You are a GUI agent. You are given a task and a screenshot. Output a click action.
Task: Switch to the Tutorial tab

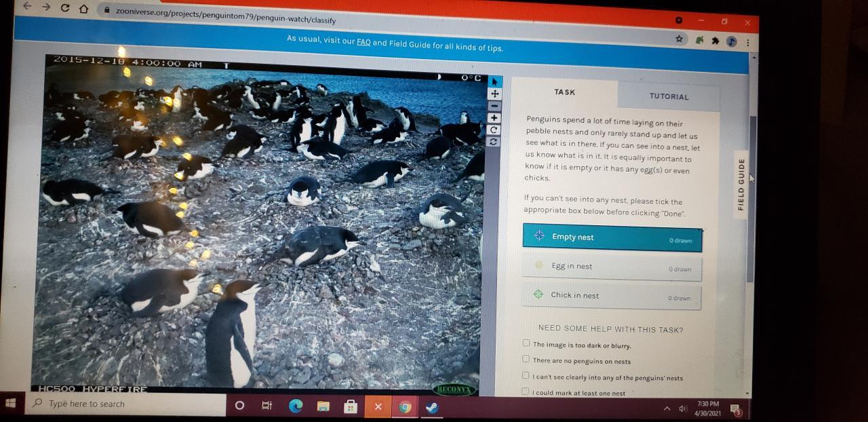[669, 96]
